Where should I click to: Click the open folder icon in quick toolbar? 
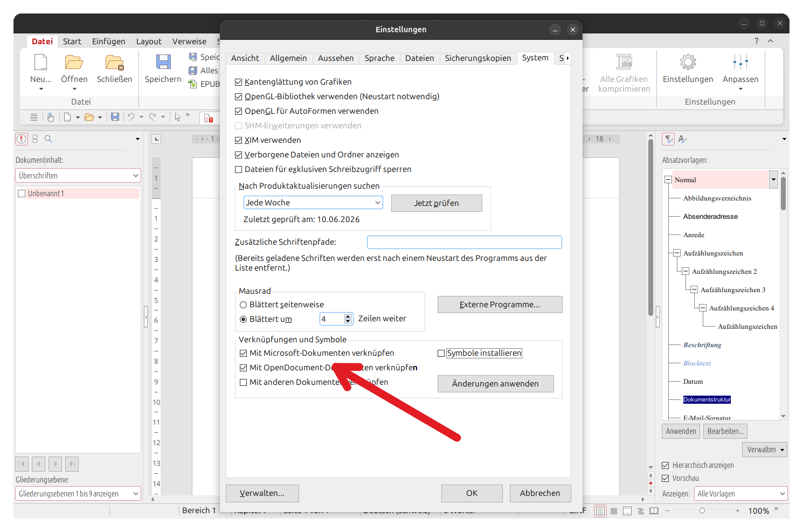(89, 117)
